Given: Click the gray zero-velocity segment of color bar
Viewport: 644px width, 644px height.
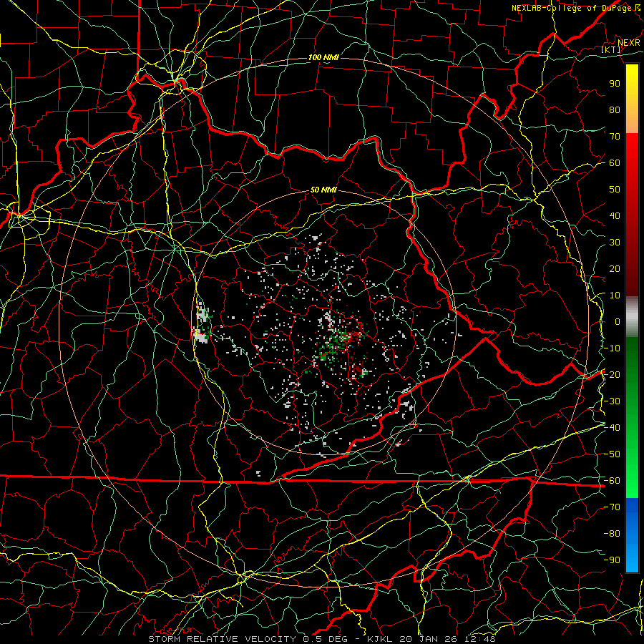Looking at the screenshot, I should (x=632, y=317).
